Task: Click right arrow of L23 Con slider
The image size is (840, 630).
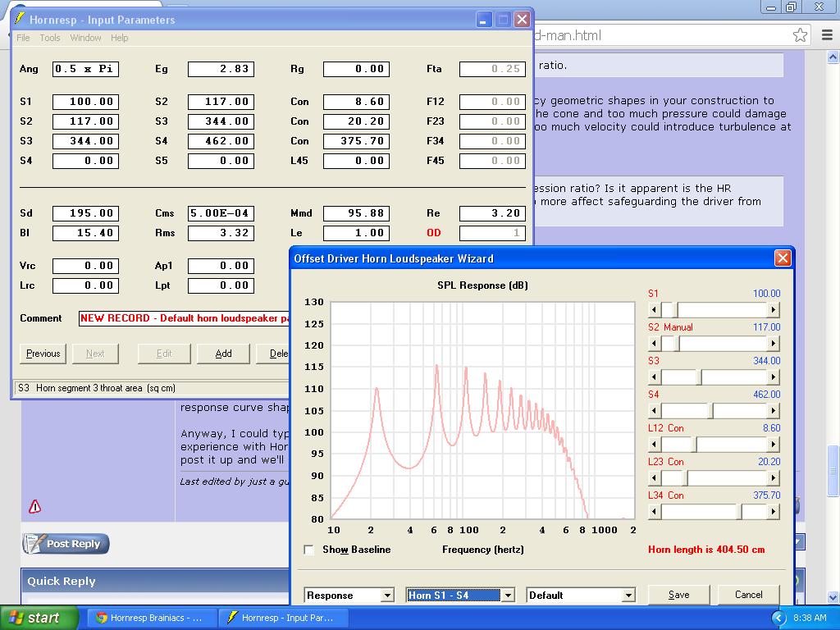Action: (773, 478)
